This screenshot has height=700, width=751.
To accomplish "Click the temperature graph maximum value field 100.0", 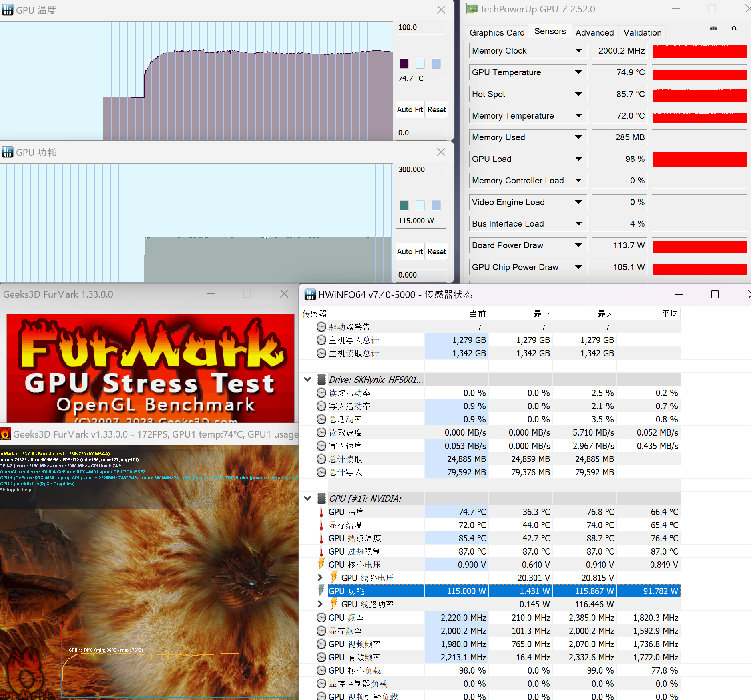I will point(421,28).
